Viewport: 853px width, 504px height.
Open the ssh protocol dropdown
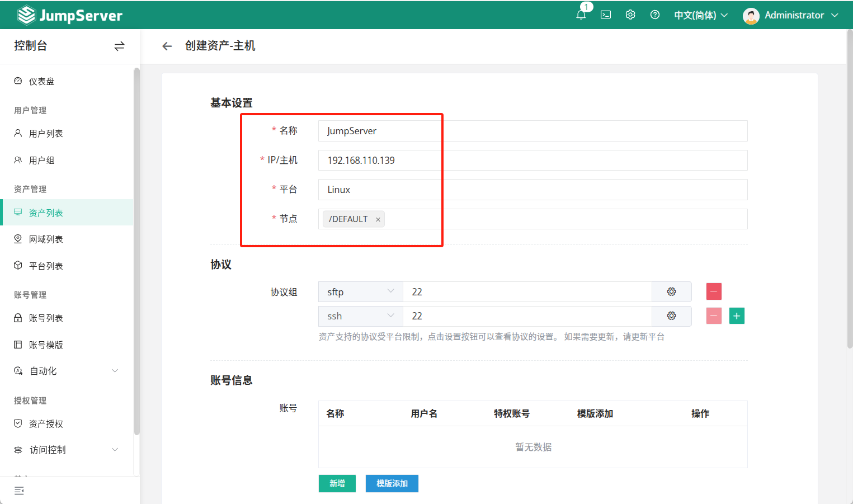[361, 316]
